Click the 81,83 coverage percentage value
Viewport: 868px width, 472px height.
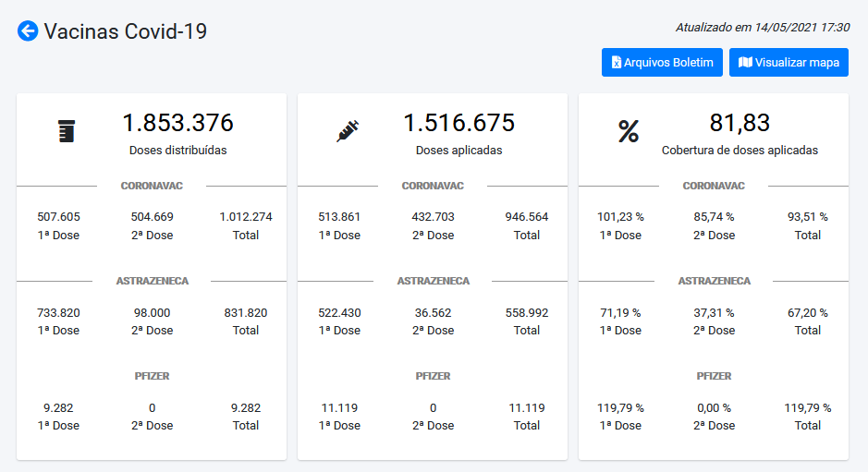click(740, 123)
